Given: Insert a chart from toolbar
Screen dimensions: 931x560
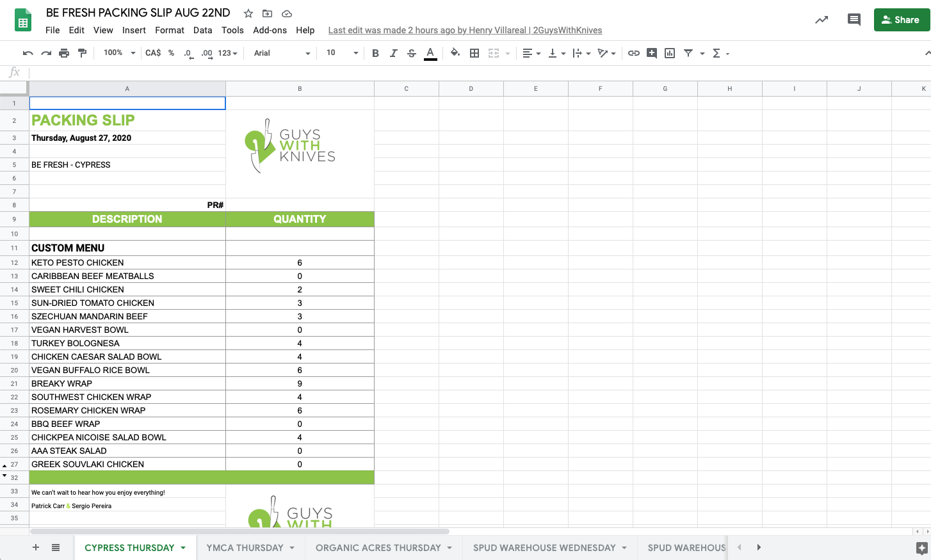Looking at the screenshot, I should (670, 53).
